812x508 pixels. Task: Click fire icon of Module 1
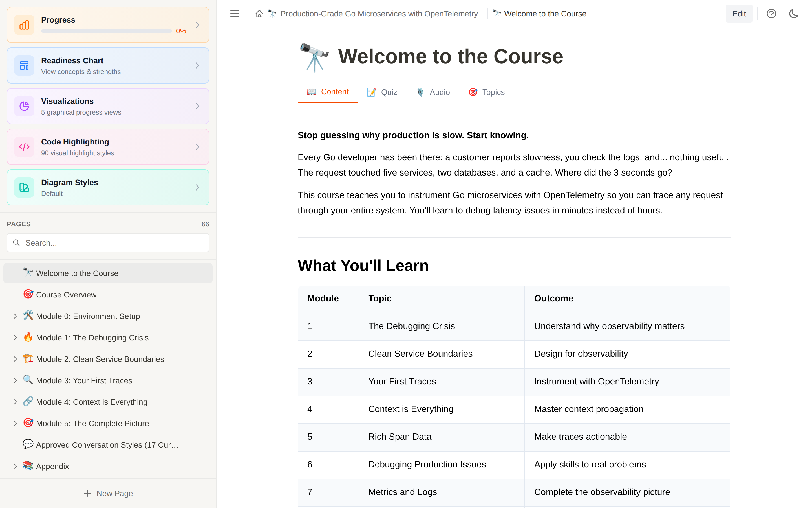pos(28,337)
